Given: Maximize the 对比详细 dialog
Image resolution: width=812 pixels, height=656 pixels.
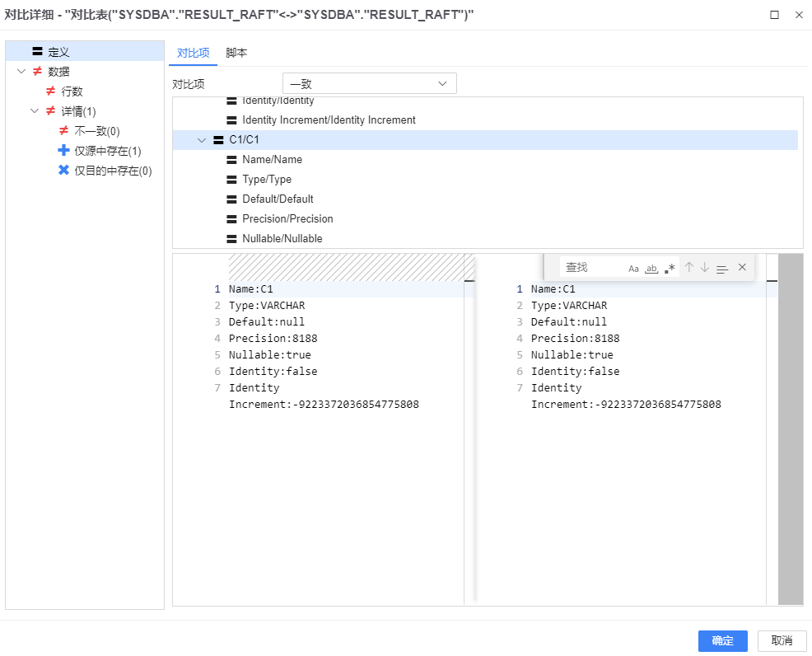Looking at the screenshot, I should (x=774, y=15).
